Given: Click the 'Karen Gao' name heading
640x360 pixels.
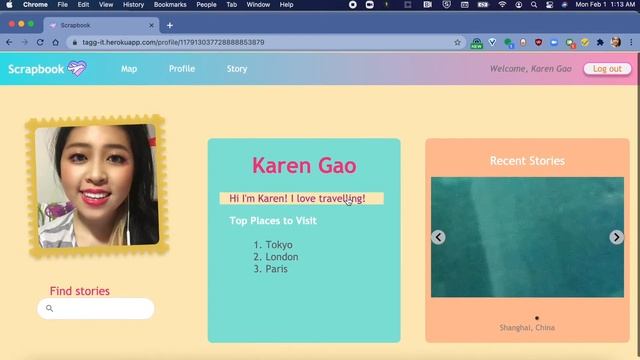Looking at the screenshot, I should point(304,166).
